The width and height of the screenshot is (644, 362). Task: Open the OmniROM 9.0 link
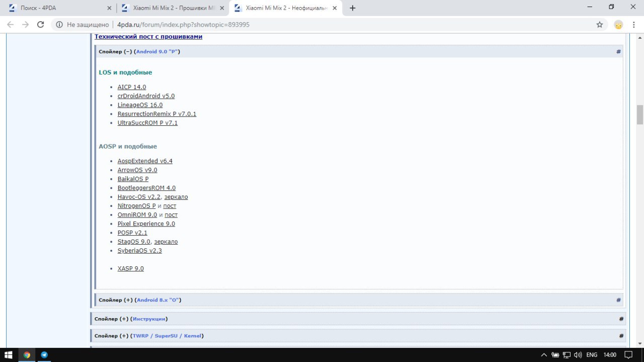137,215
